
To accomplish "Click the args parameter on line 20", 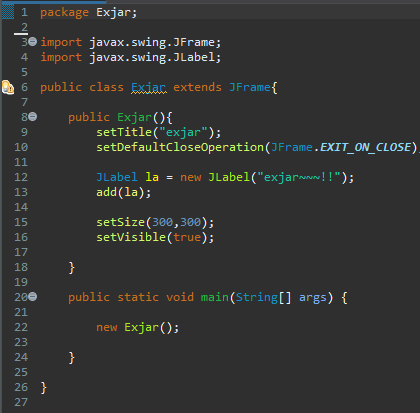I will pos(313,297).
